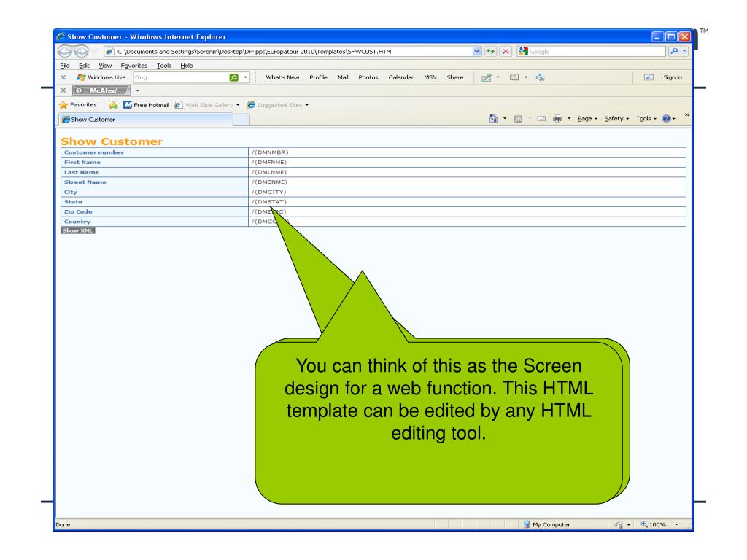Click the Refresh page icon
This screenshot has width=747, height=560.
click(491, 52)
